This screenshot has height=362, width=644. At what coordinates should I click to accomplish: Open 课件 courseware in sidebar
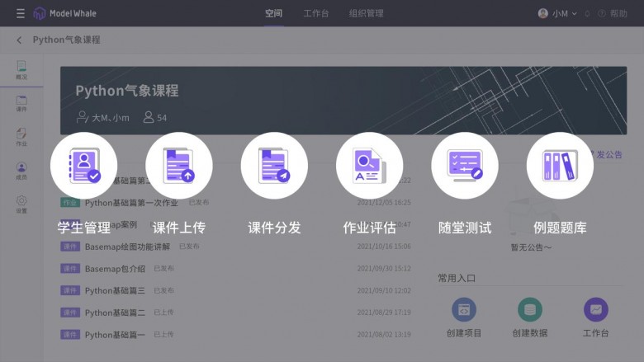pyautogui.click(x=21, y=103)
